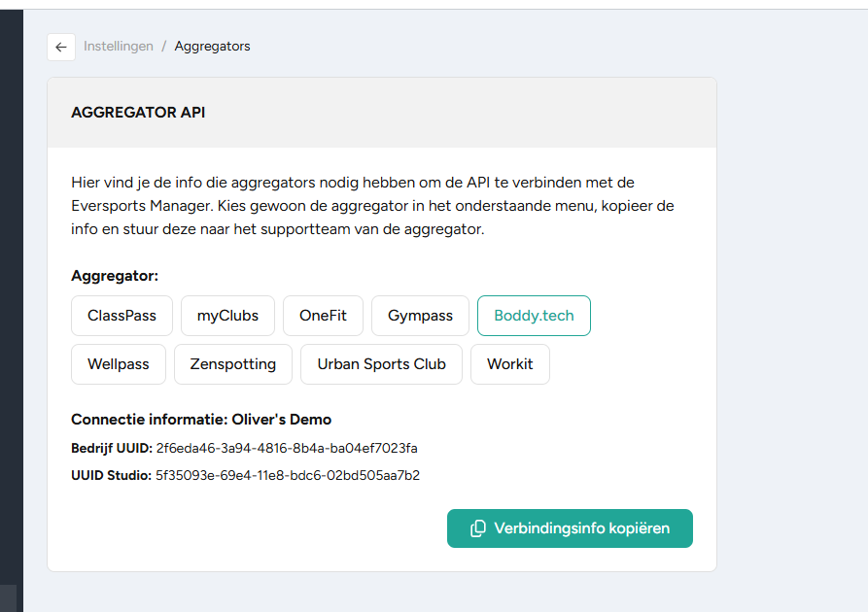Click the Connectie informatie: Oliver's Demo heading
Screen dimensions: 868x612
(201, 420)
